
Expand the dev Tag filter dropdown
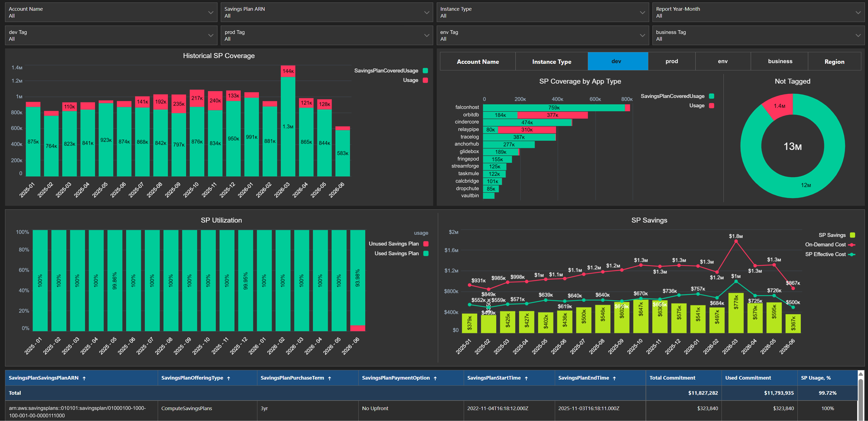tap(111, 35)
